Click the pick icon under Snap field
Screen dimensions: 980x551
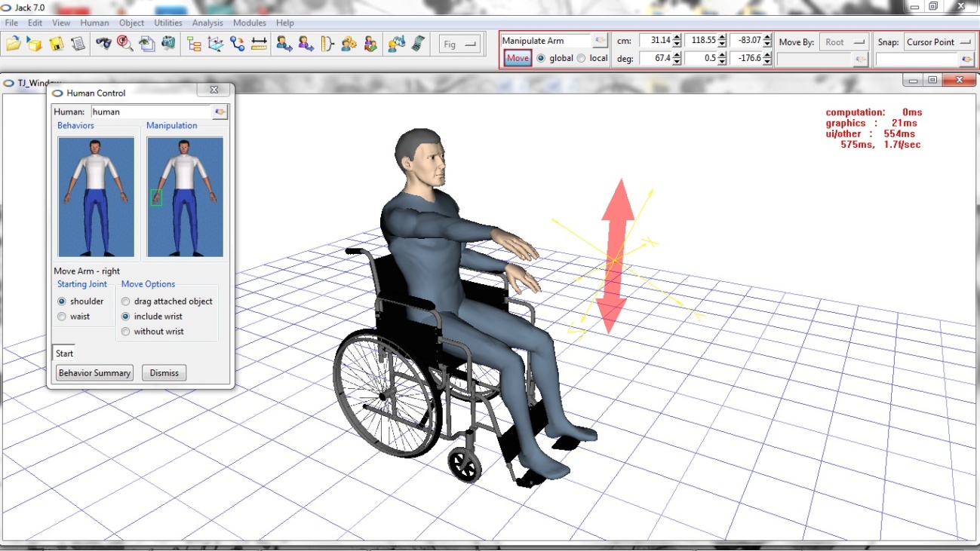[x=966, y=59]
